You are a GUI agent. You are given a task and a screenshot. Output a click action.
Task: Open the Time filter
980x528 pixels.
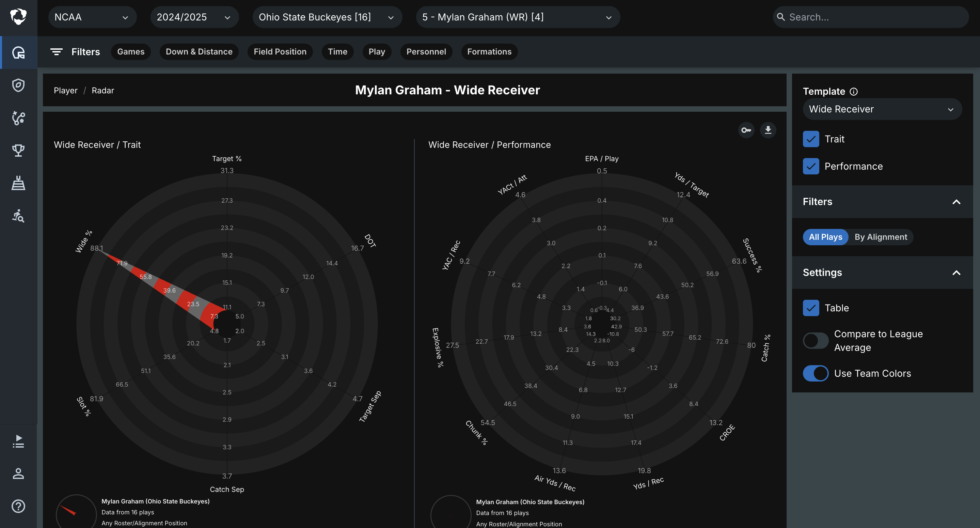coord(337,52)
